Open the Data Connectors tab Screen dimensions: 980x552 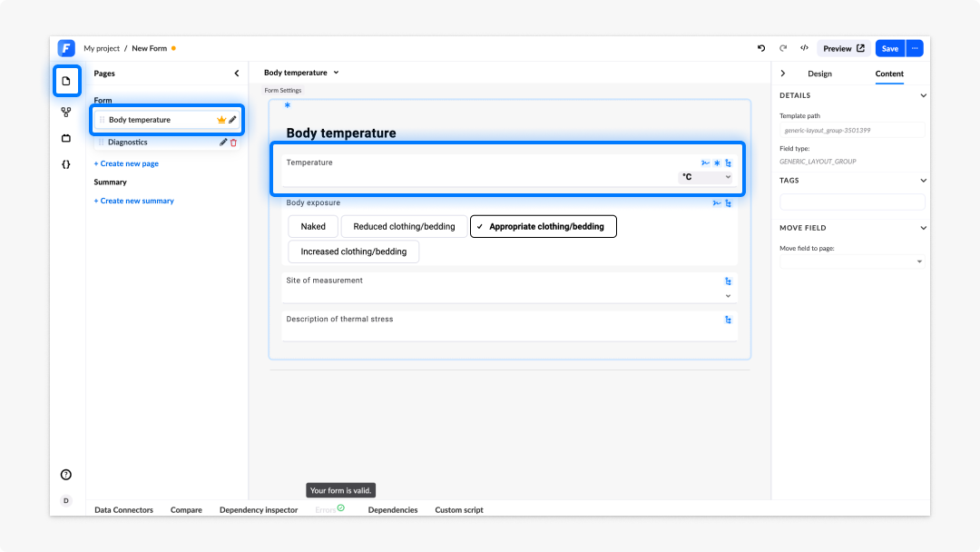click(x=123, y=510)
